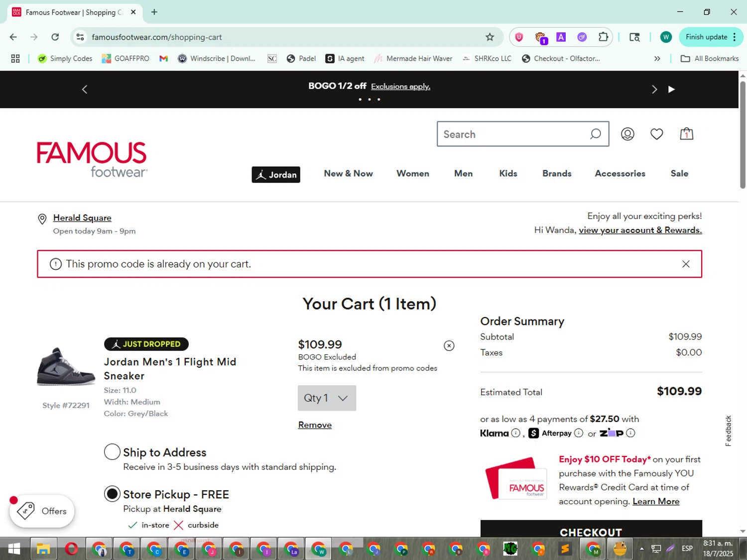
Task: View site information icon in address bar
Action: click(80, 37)
